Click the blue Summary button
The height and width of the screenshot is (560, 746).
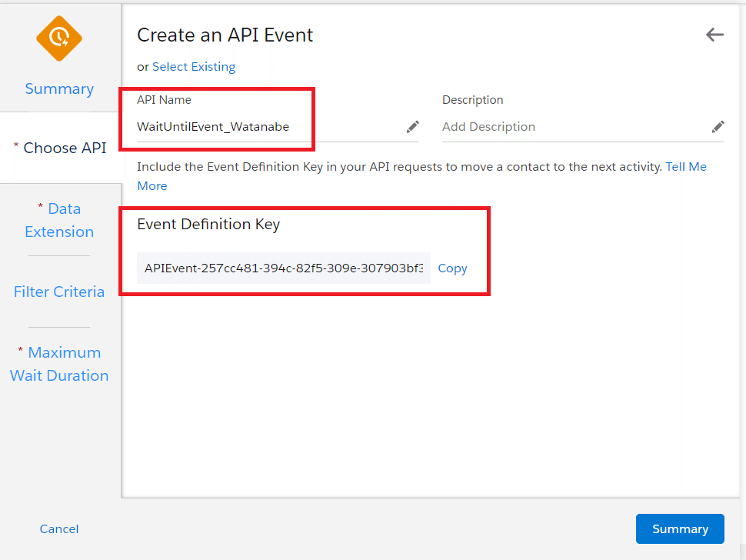coord(680,528)
